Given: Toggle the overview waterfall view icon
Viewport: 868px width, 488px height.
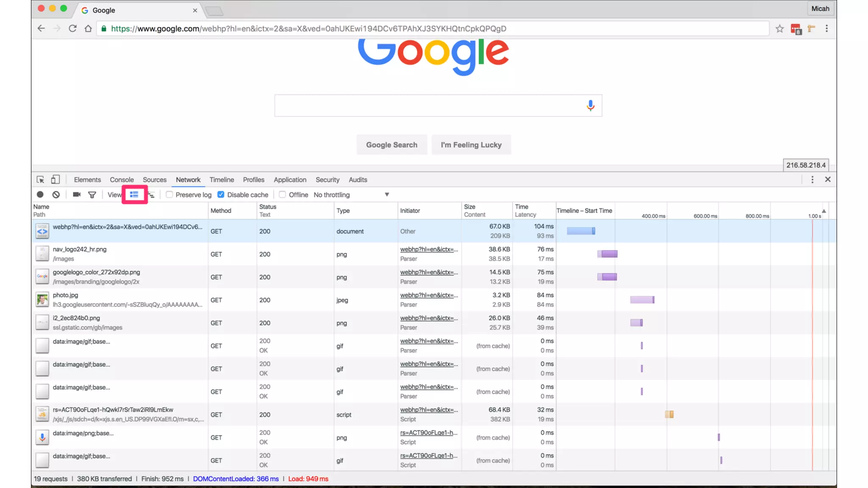Looking at the screenshot, I should (151, 195).
